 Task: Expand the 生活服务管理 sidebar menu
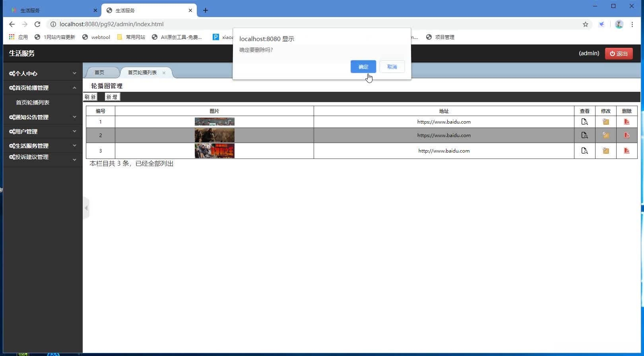[x=43, y=146]
